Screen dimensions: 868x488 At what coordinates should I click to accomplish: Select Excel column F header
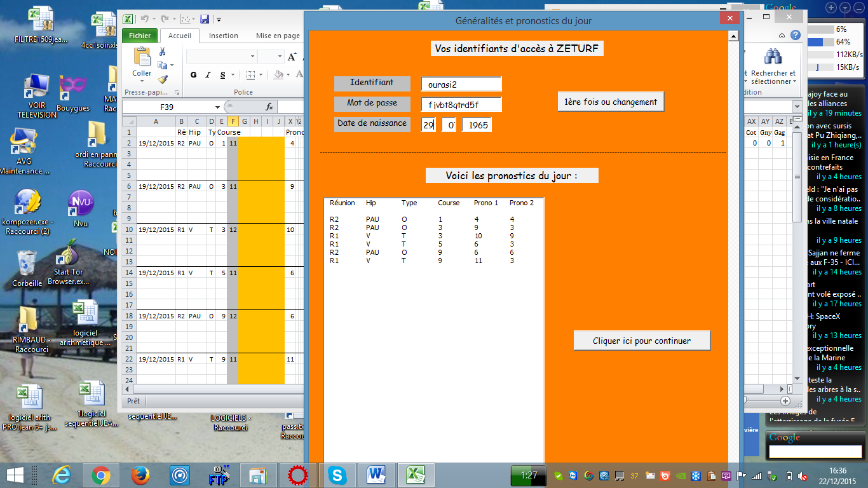(x=233, y=121)
